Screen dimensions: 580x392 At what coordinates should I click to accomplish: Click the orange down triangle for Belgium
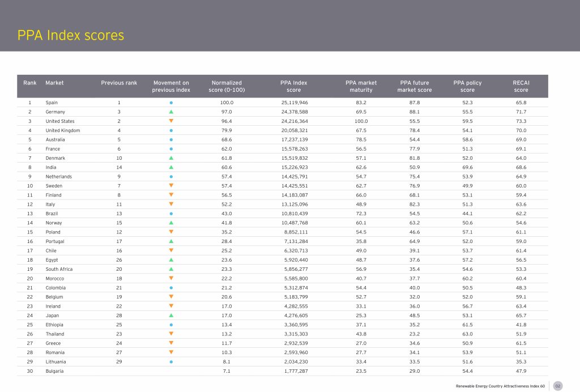(x=171, y=297)
